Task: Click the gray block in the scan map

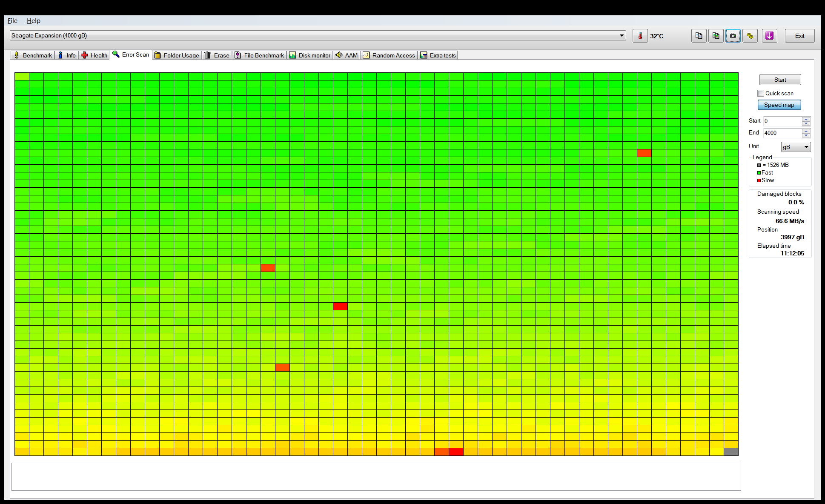Action: click(x=731, y=452)
